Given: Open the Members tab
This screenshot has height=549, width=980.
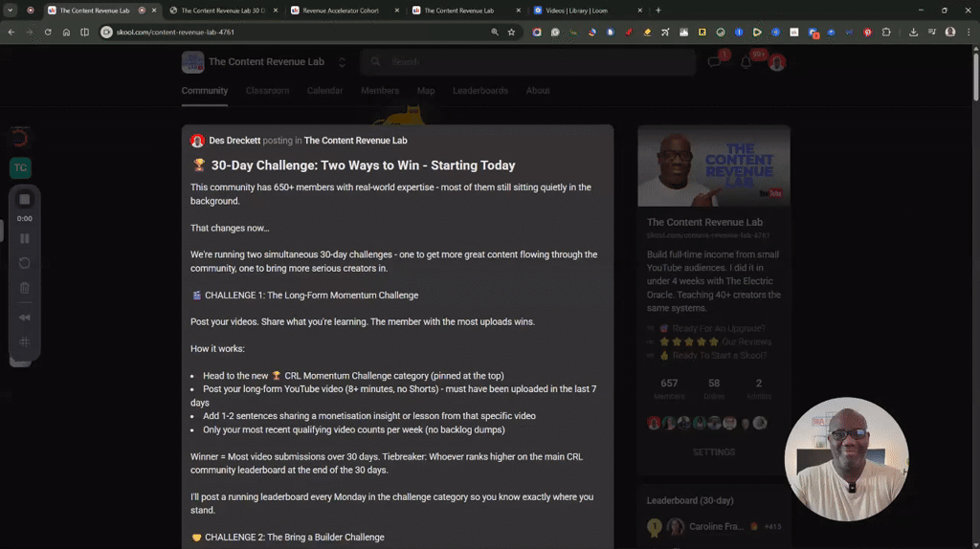Looking at the screenshot, I should pyautogui.click(x=379, y=91).
